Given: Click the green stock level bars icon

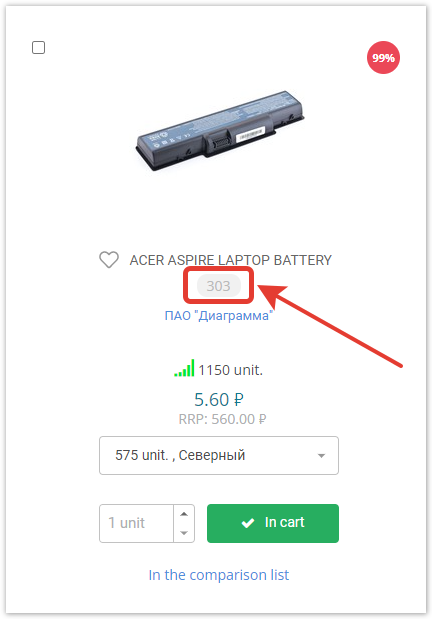Looking at the screenshot, I should 184,368.
